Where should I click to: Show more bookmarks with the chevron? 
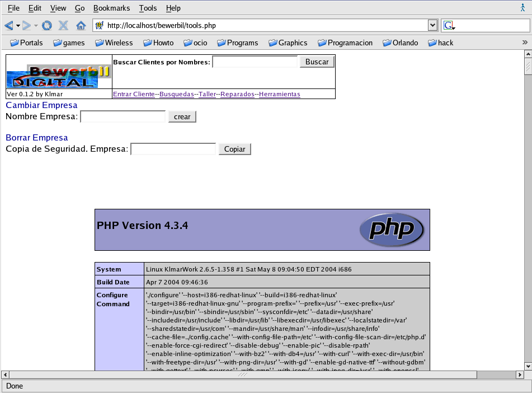525,43
